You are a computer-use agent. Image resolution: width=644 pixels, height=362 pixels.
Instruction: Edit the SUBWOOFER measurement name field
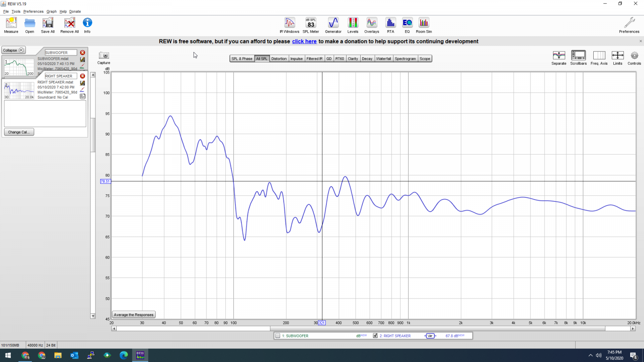tap(61, 53)
